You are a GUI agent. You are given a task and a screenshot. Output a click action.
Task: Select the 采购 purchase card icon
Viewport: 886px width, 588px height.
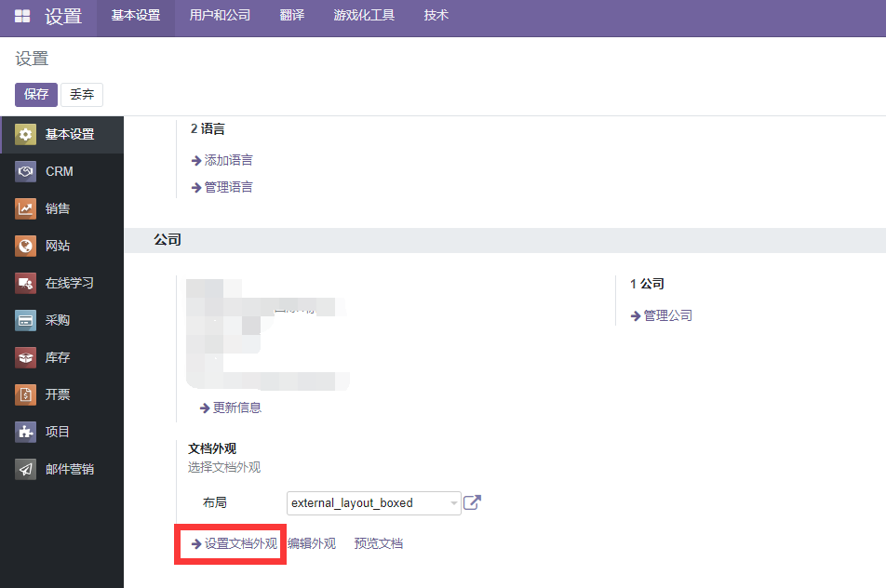pyautogui.click(x=25, y=320)
